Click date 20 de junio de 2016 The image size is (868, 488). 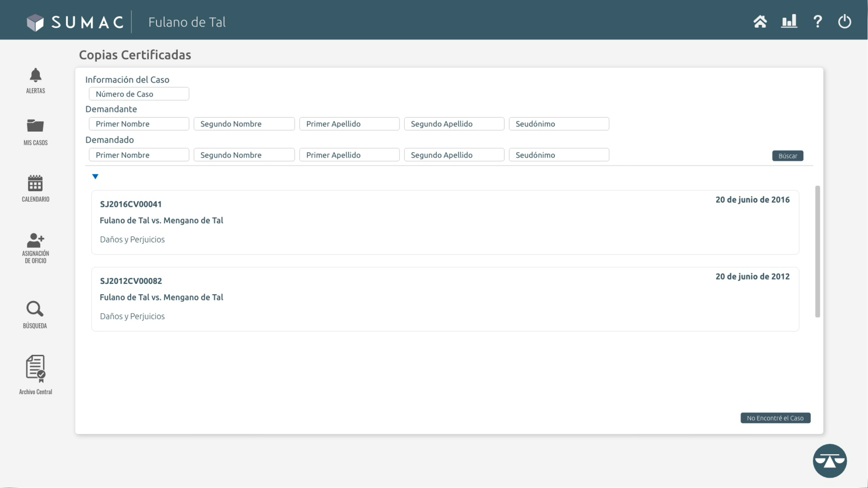[x=752, y=200]
